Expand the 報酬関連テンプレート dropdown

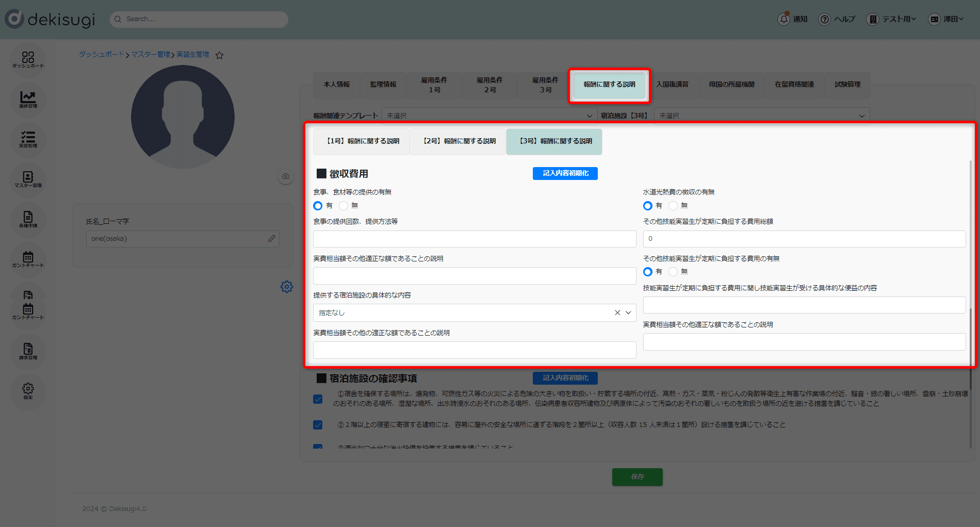pyautogui.click(x=488, y=116)
